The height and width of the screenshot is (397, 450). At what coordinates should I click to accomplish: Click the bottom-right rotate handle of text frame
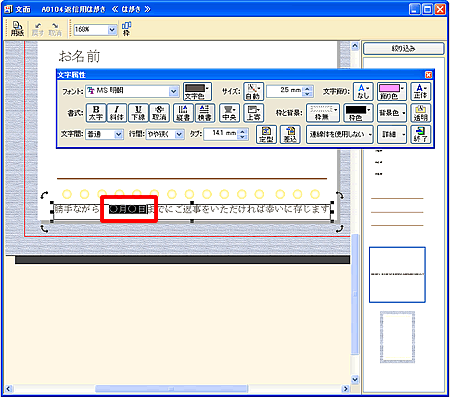tap(339, 229)
